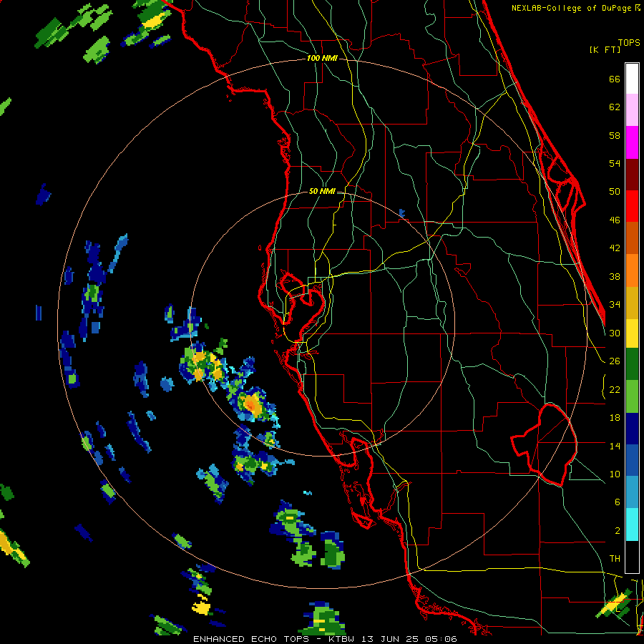
Task: Click the ENHANCED ECHO TOPS caption text
Action: pos(253,639)
